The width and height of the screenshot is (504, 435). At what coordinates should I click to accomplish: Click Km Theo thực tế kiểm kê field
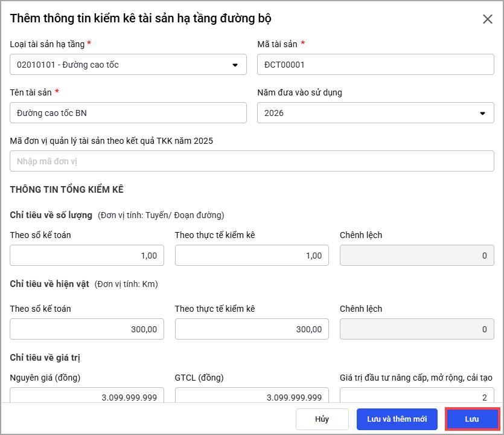[252, 329]
